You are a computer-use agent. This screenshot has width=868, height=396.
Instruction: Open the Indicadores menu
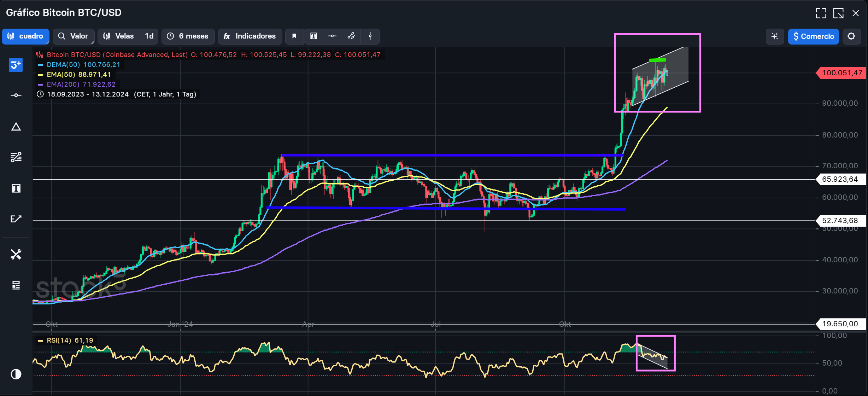(x=250, y=36)
